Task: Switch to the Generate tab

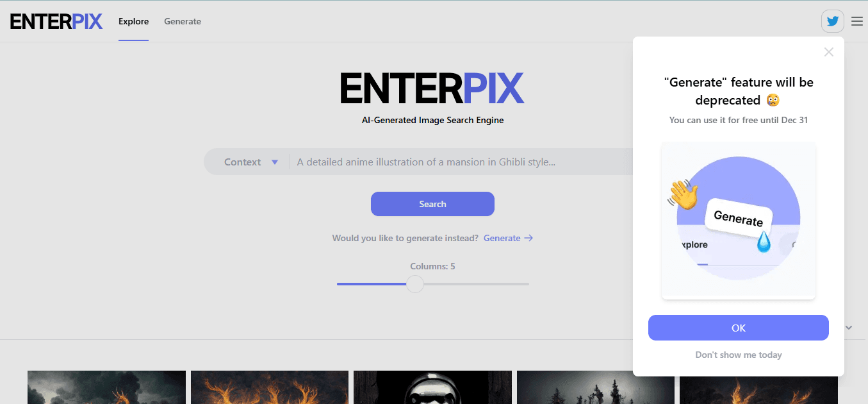Action: tap(182, 21)
